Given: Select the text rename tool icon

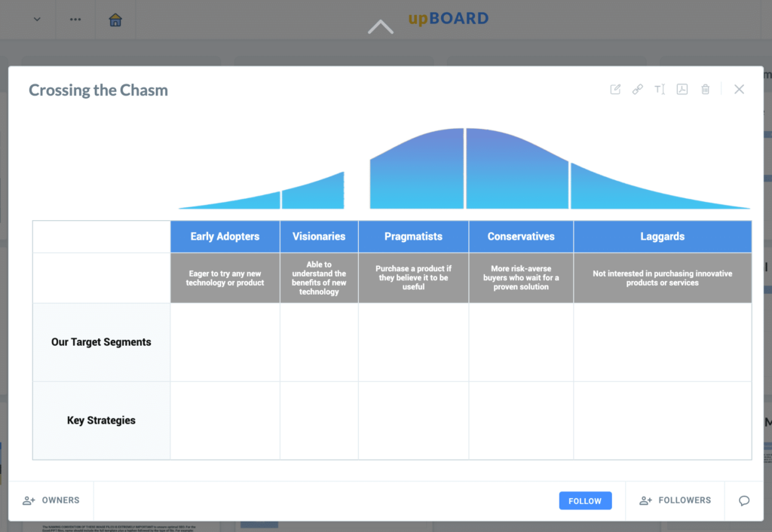Looking at the screenshot, I should (x=660, y=89).
